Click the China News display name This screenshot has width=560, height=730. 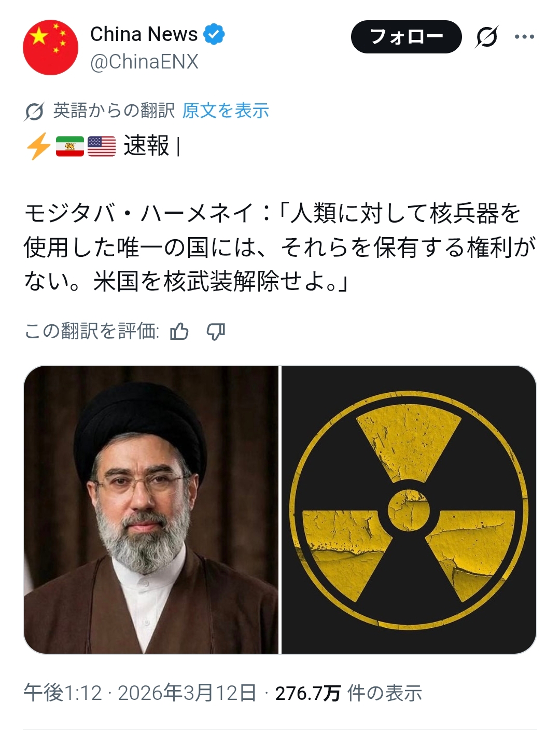pyautogui.click(x=144, y=34)
